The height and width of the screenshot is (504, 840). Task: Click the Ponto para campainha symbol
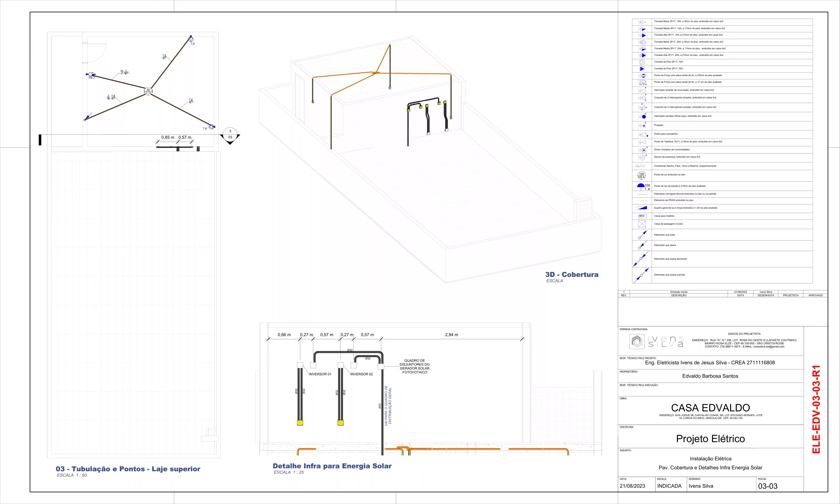point(643,135)
